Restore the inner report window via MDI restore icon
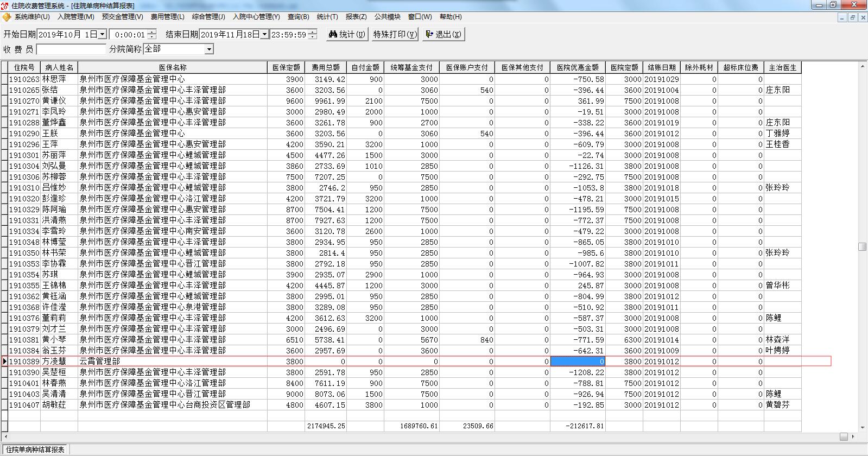The image size is (868, 456). (852, 17)
